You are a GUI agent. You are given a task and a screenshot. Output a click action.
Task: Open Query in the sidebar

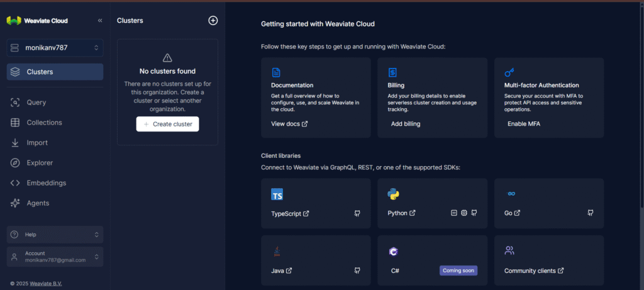coord(36,103)
